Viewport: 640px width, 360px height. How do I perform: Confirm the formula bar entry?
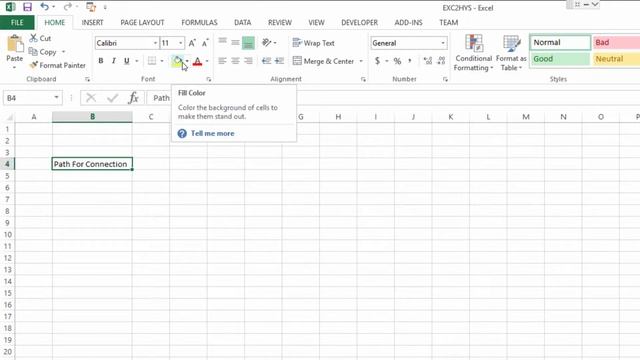click(x=112, y=98)
